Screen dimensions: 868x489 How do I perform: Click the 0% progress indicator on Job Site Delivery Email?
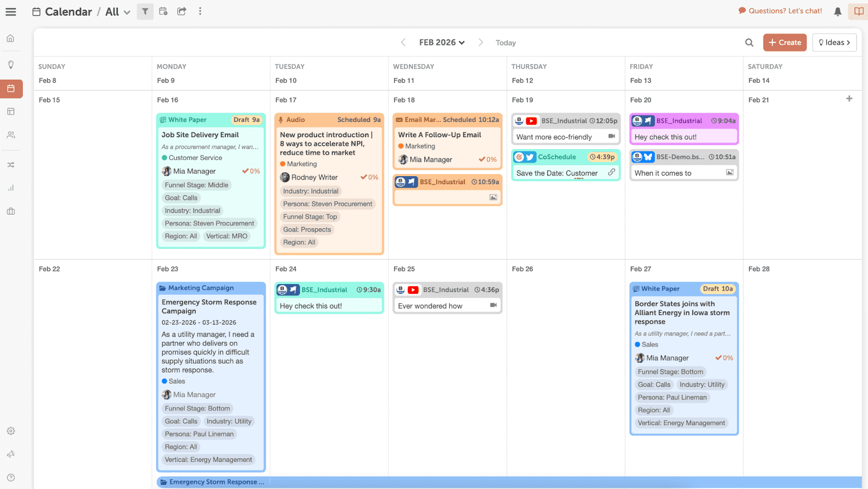coord(251,171)
